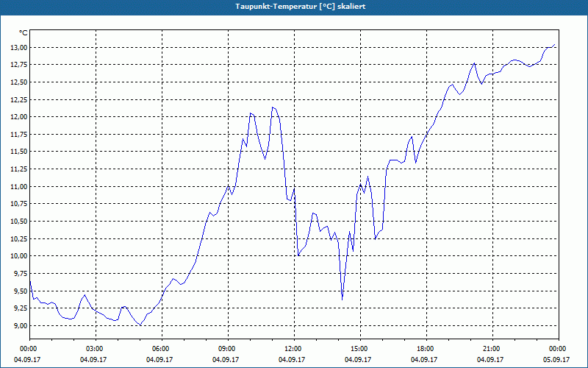Image resolution: width=588 pixels, height=368 pixels.
Task: Select the 12,50 y-axis label
Action: (21, 82)
